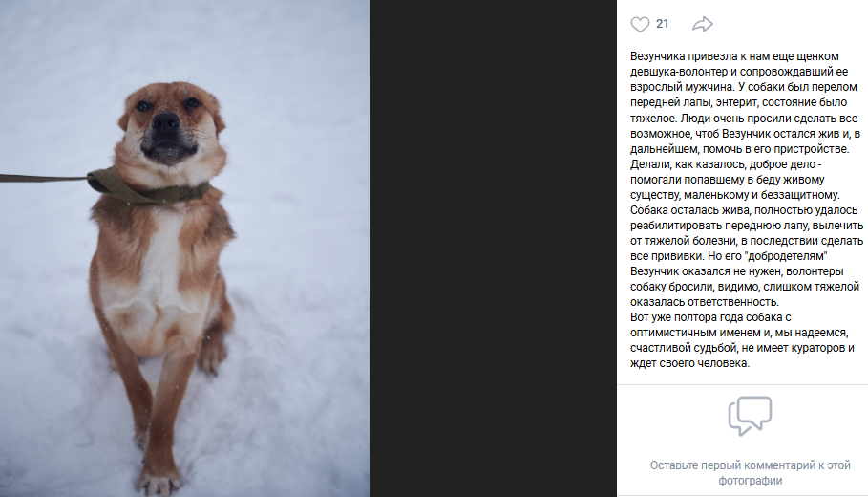The width and height of the screenshot is (868, 497).
Task: Open the dog photo in the viewer
Action: [x=185, y=248]
